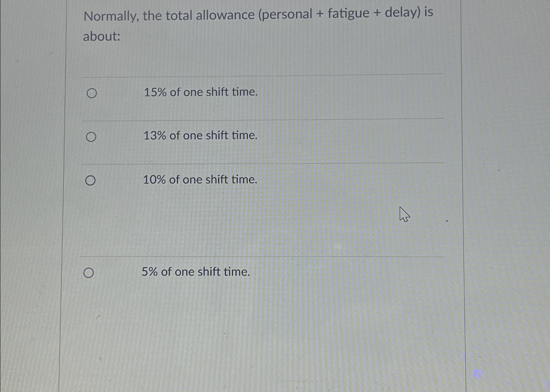Click the divider line above the first option
Viewport: 550px width, 392px height.
261,74
